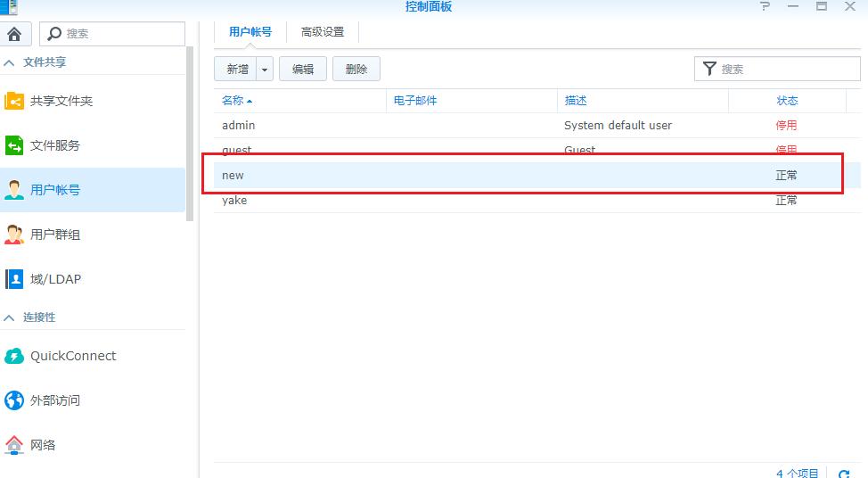Minimize the 控制面板 window

click(x=793, y=6)
